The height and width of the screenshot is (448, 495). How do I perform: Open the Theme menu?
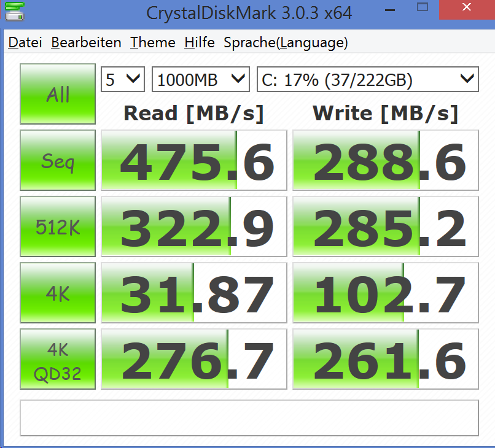tap(152, 42)
